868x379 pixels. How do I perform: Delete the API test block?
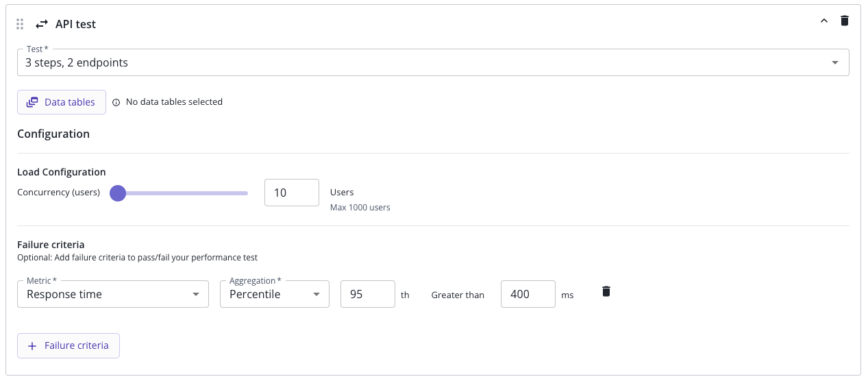(x=845, y=21)
